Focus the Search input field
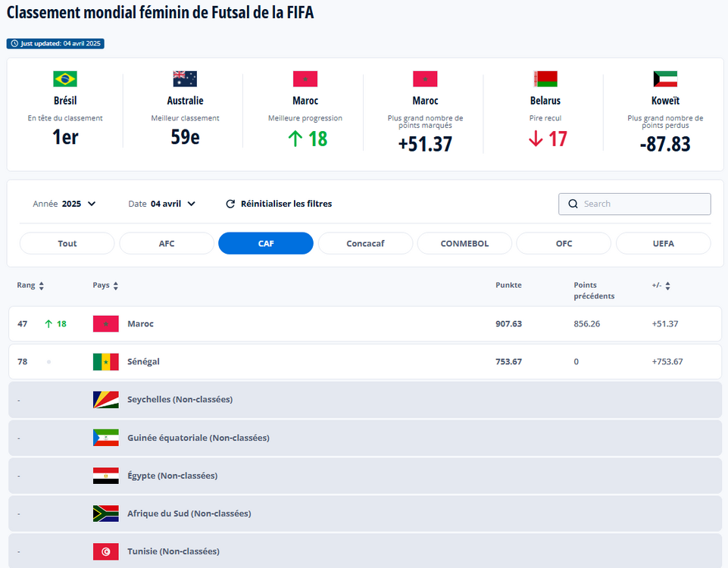 coord(635,204)
